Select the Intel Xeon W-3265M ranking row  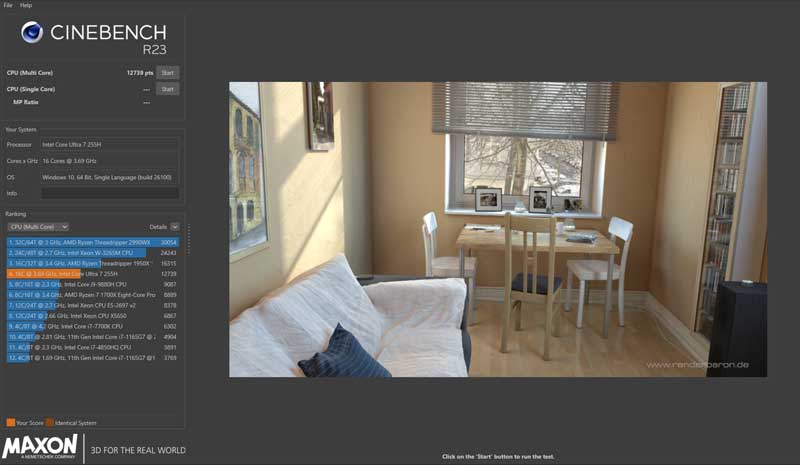[92, 252]
